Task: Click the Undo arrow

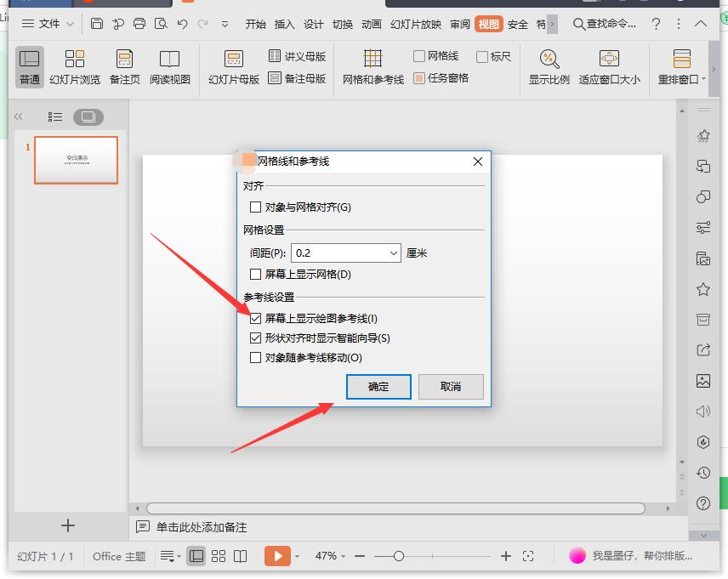Action: 182,24
